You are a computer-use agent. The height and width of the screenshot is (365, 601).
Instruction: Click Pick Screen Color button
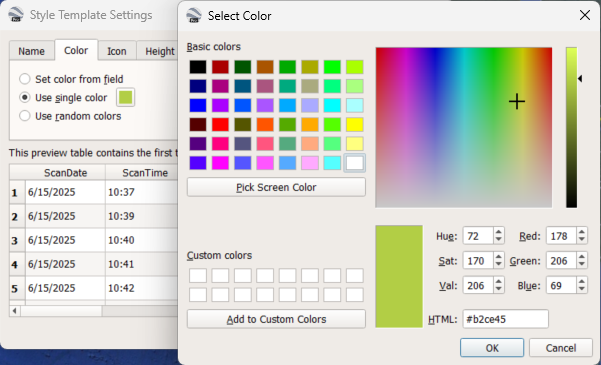[x=276, y=187]
